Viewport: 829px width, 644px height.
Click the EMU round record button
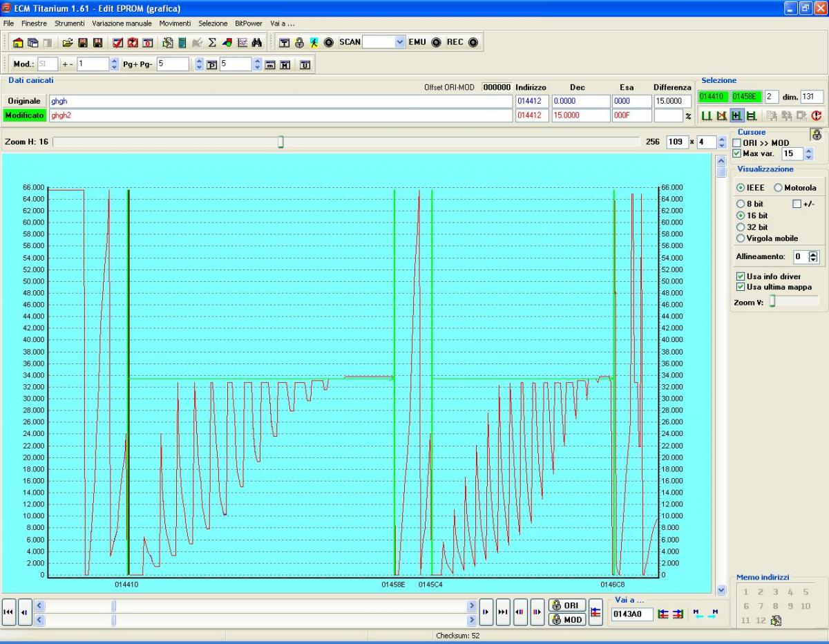point(436,42)
